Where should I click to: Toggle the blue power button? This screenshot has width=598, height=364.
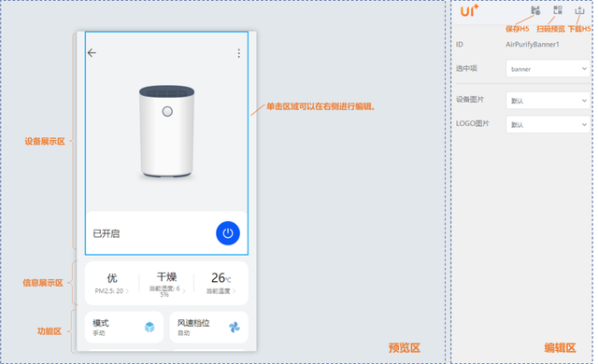click(228, 233)
